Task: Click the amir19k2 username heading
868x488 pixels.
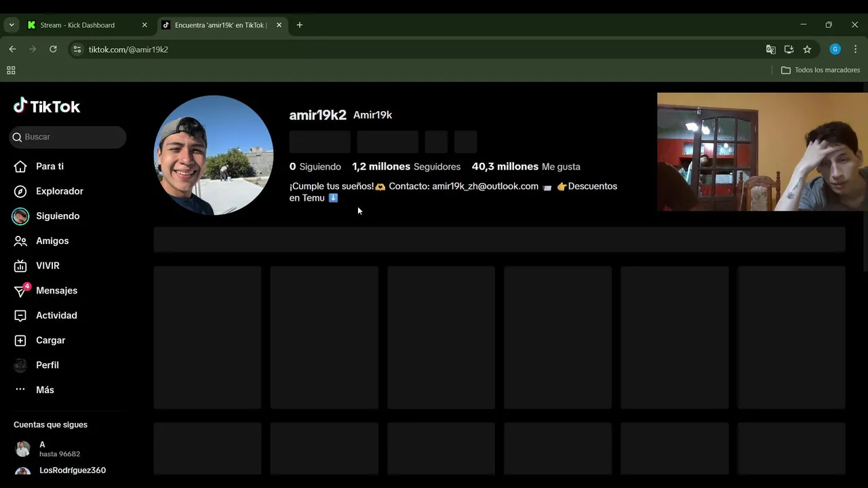Action: [x=318, y=115]
